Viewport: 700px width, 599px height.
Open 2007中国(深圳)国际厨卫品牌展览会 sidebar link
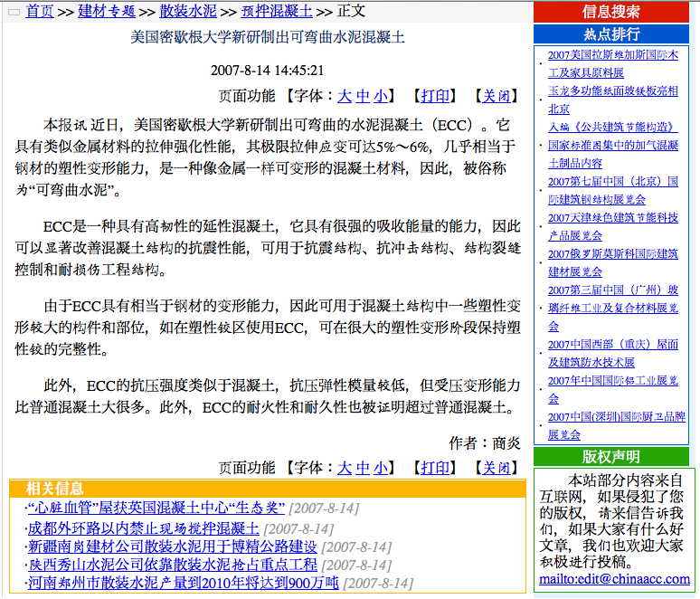coord(612,425)
